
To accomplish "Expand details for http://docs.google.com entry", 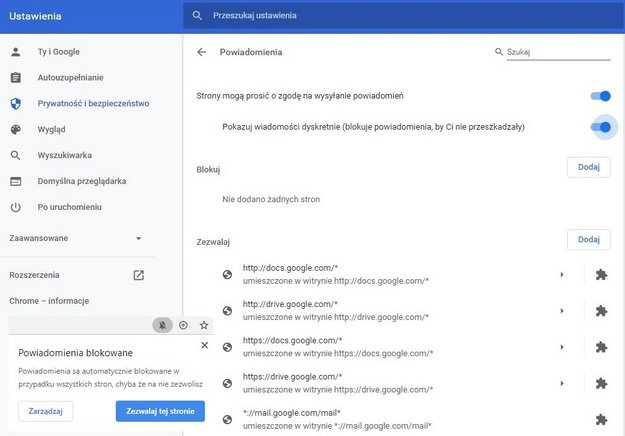I will click(561, 274).
